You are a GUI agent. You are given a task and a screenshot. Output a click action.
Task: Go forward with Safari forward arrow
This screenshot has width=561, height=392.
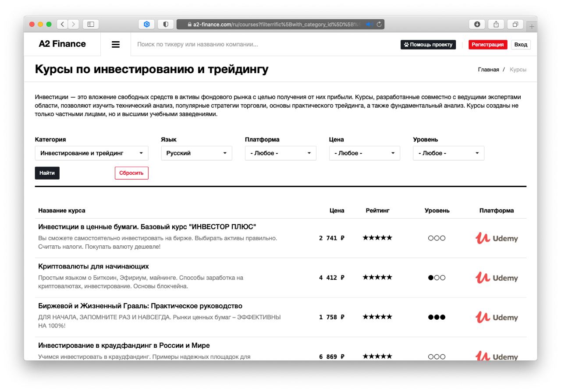click(74, 25)
